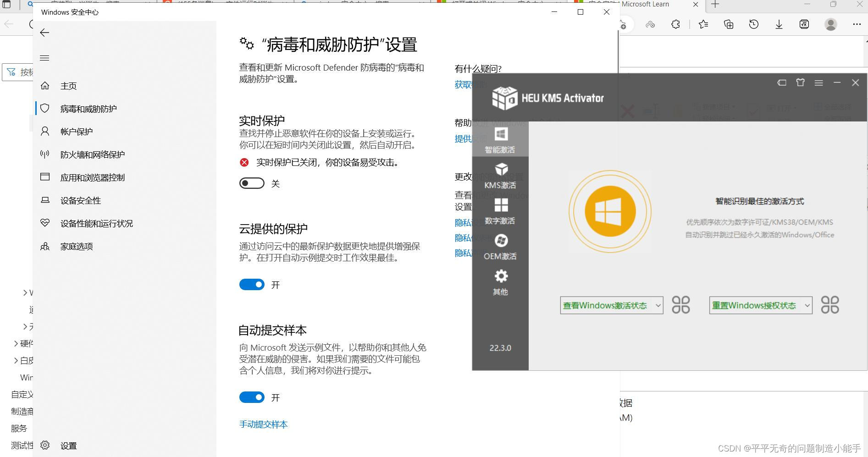Open 设备安全性 section
This screenshot has width=868, height=457.
[x=81, y=200]
